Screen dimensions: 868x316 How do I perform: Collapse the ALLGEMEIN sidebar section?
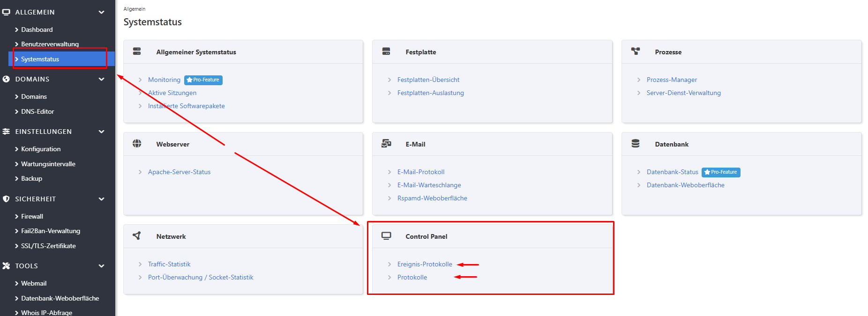tap(101, 12)
